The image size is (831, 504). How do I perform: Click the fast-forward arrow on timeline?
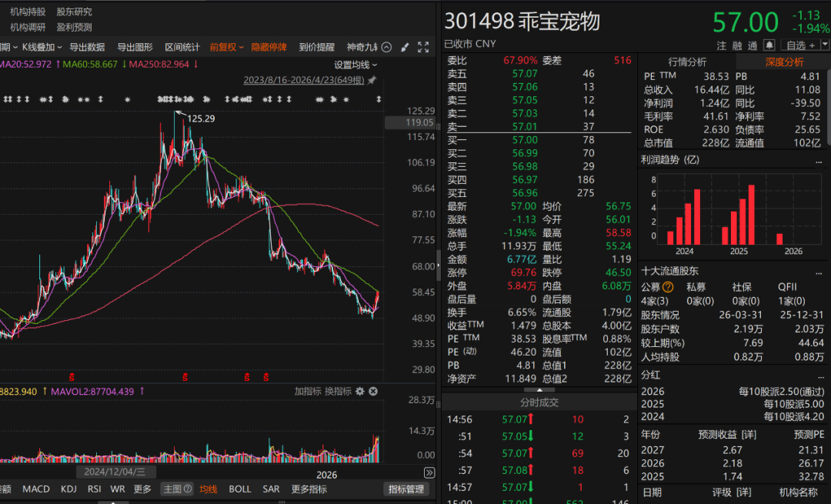point(429,472)
